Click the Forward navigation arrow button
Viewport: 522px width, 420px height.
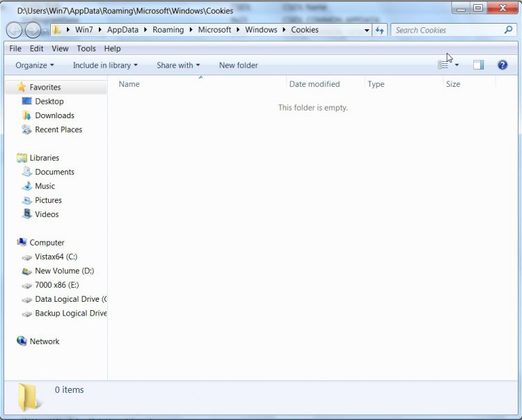pos(33,31)
